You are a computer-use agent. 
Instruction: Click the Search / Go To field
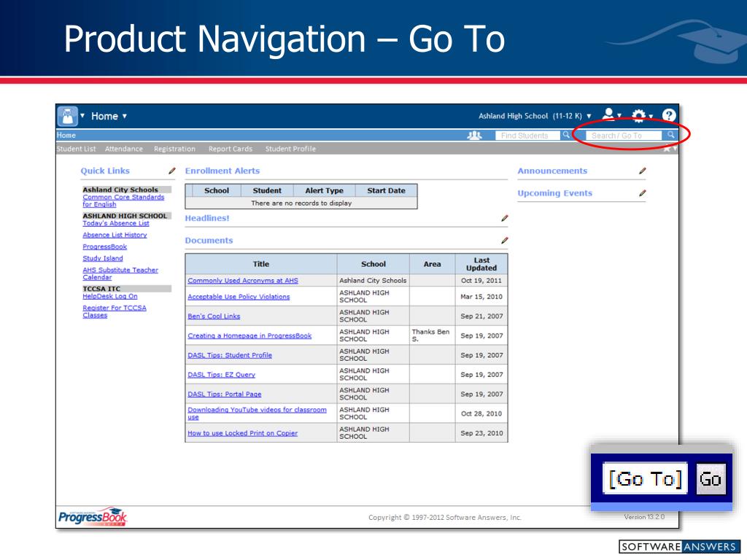click(623, 136)
